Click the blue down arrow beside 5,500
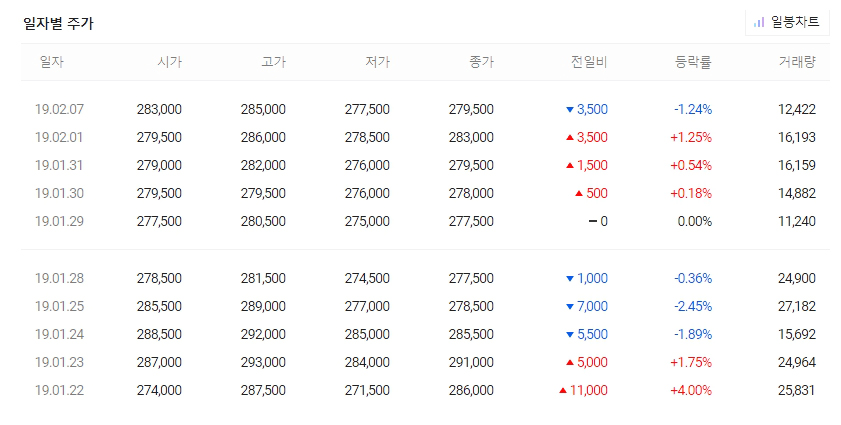 pyautogui.click(x=570, y=335)
